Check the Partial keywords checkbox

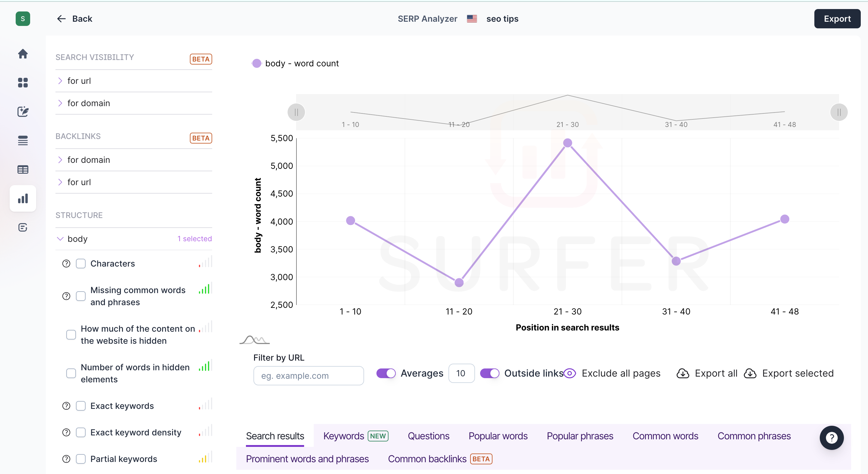coord(80,459)
